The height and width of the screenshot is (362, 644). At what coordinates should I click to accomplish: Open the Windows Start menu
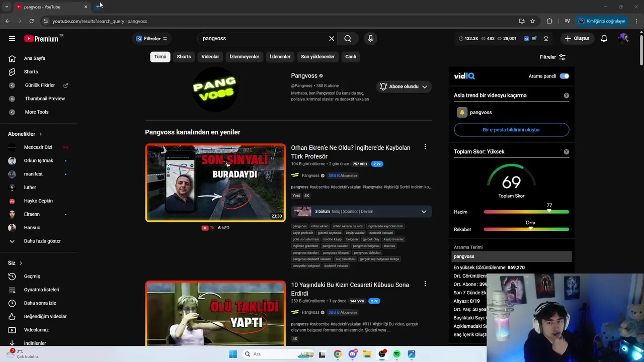point(232,354)
